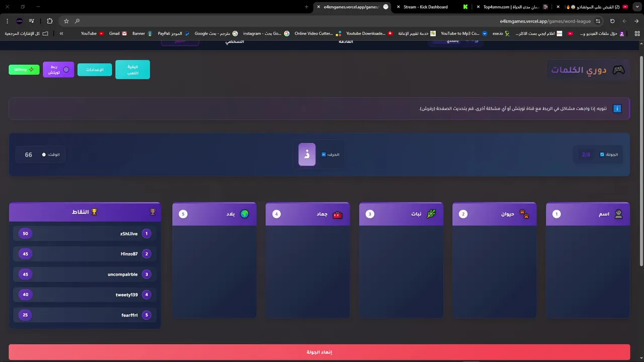The image size is (644, 362).
Task: Expand hidden bookmarks with the chevron
Action: click(x=61, y=34)
